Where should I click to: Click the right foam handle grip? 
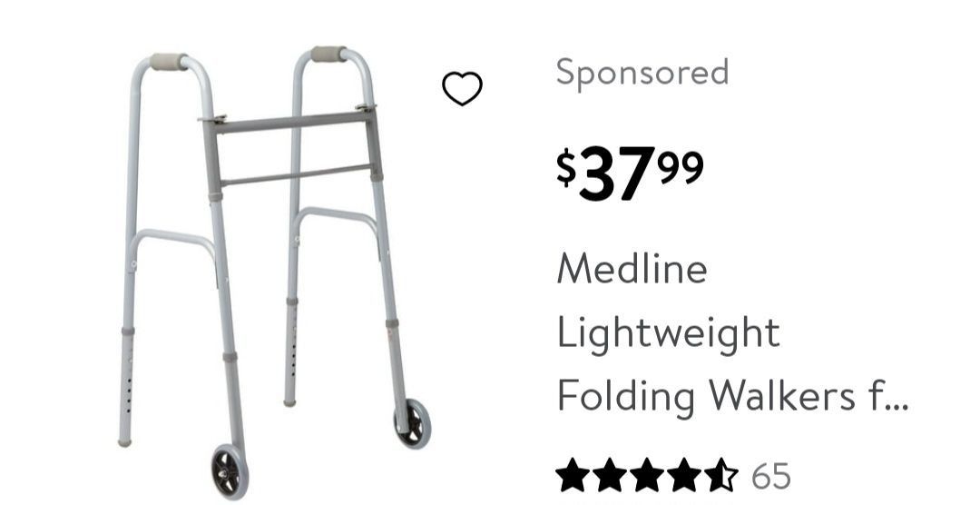328,54
